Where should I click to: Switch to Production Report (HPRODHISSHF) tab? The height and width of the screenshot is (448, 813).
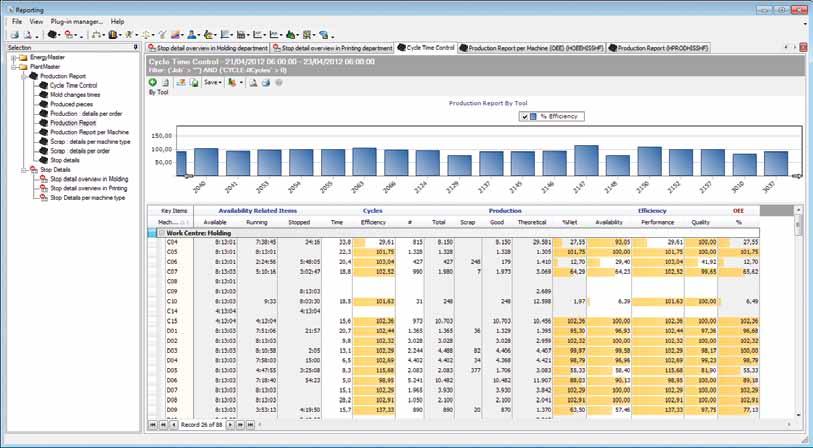pos(658,48)
